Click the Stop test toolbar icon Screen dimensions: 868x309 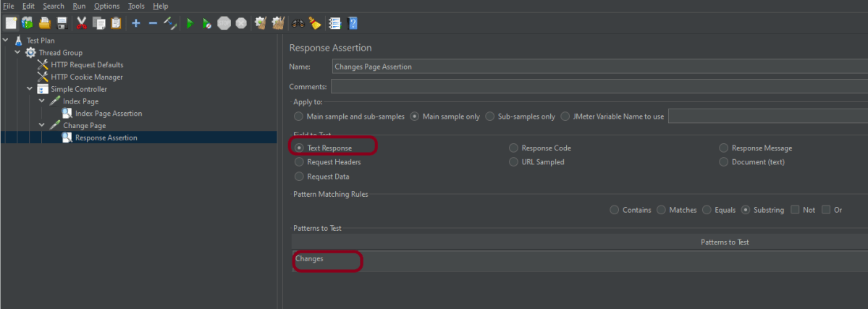224,23
